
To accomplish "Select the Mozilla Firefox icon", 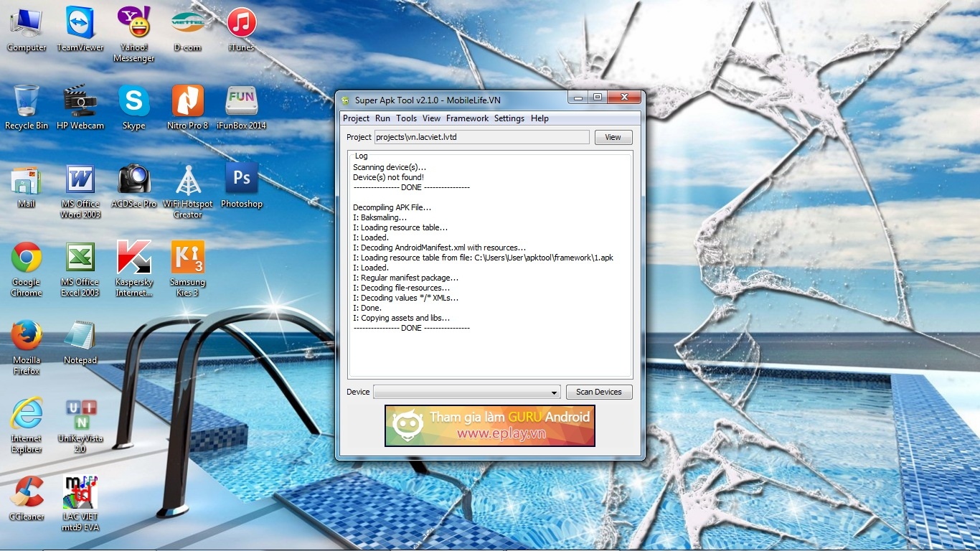I will [27, 347].
